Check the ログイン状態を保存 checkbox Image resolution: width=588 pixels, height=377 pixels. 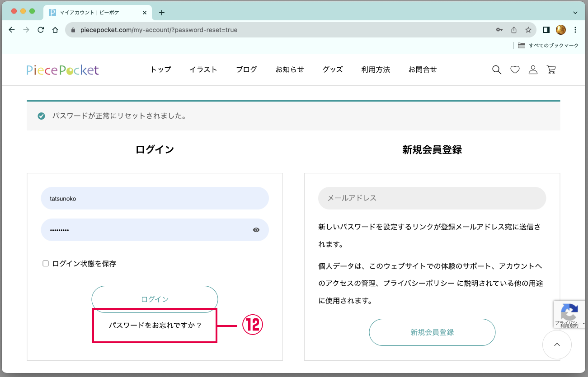click(x=46, y=264)
